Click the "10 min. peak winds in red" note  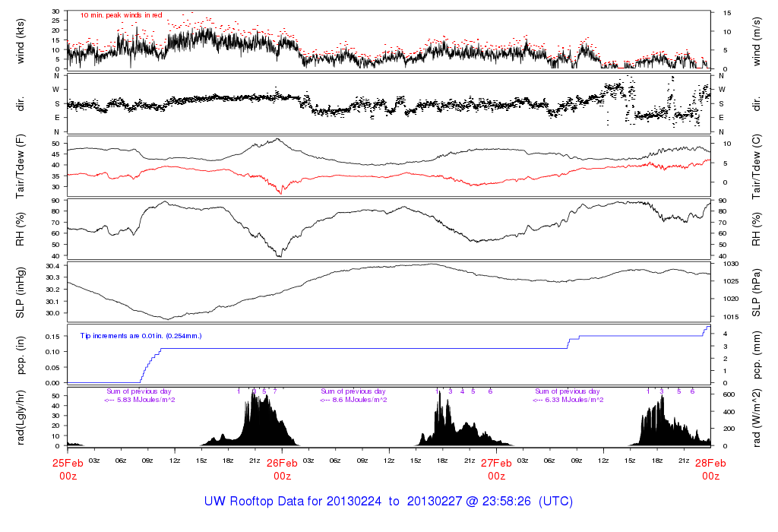[x=121, y=15]
